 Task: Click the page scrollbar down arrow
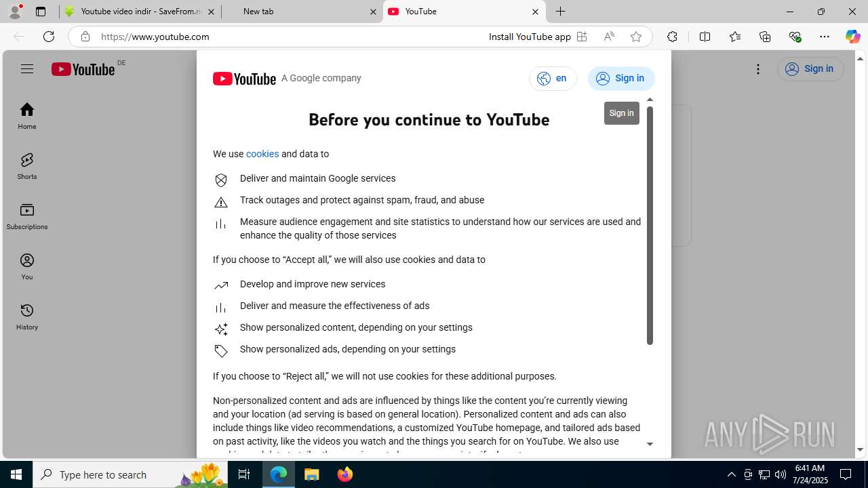coord(861,449)
